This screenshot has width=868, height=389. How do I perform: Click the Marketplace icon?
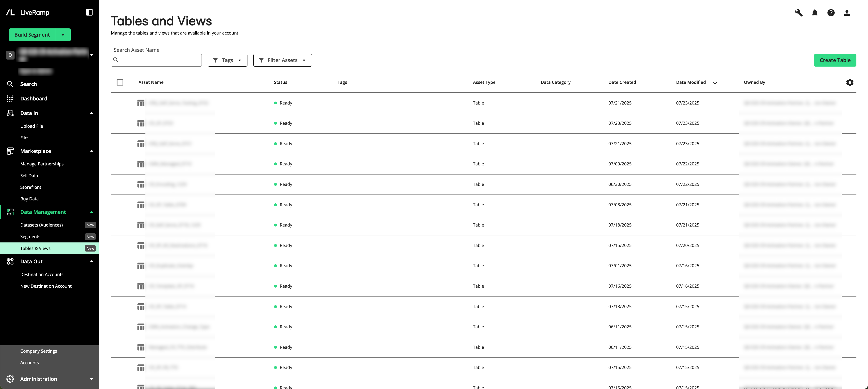pos(10,151)
